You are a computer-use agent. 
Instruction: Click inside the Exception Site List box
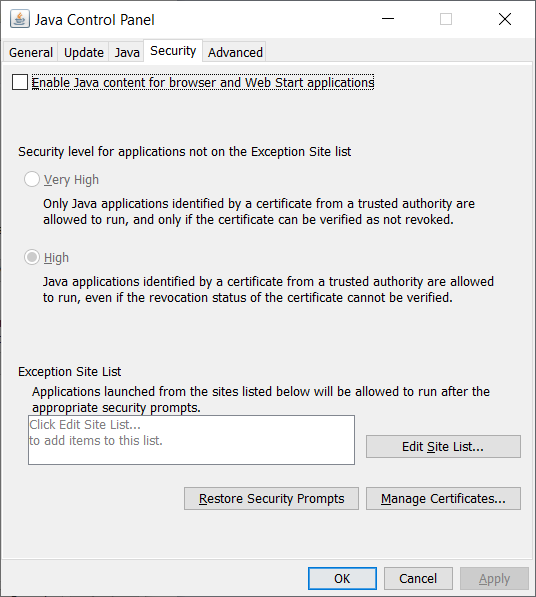click(191, 440)
